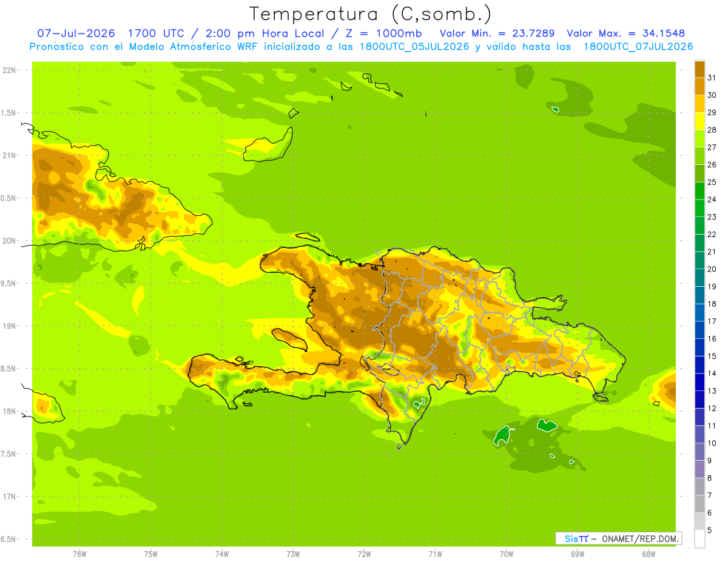Click the colorbar label "12"
This screenshot has height=562, width=728.
712,409
